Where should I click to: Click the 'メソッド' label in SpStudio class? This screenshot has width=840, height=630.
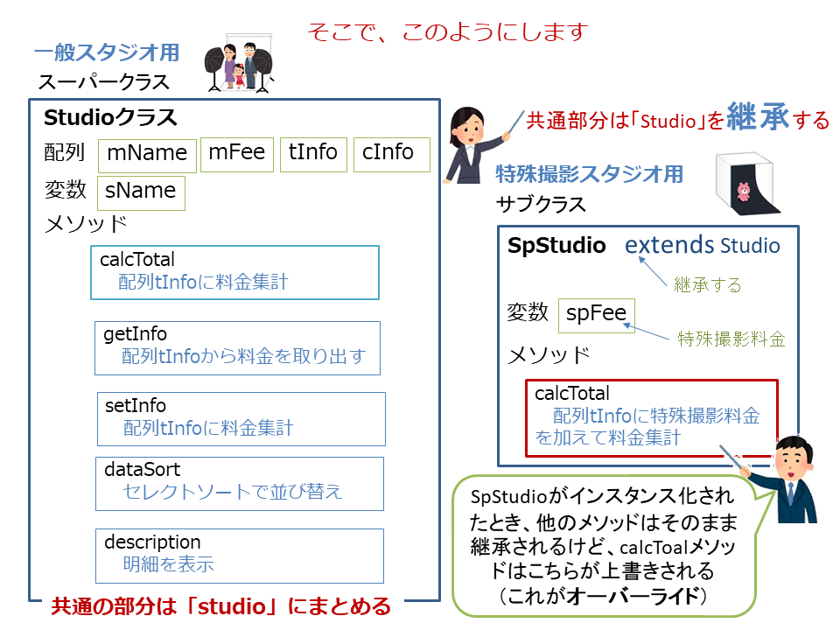548,354
